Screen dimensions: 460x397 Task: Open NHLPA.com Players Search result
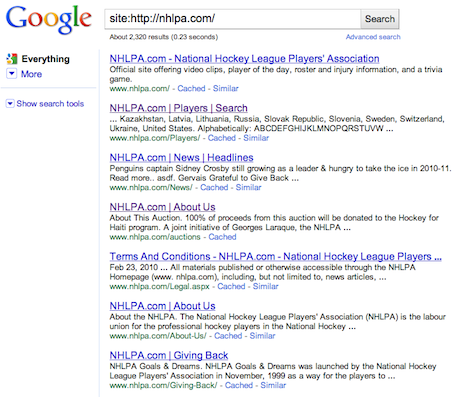pyautogui.click(x=178, y=108)
